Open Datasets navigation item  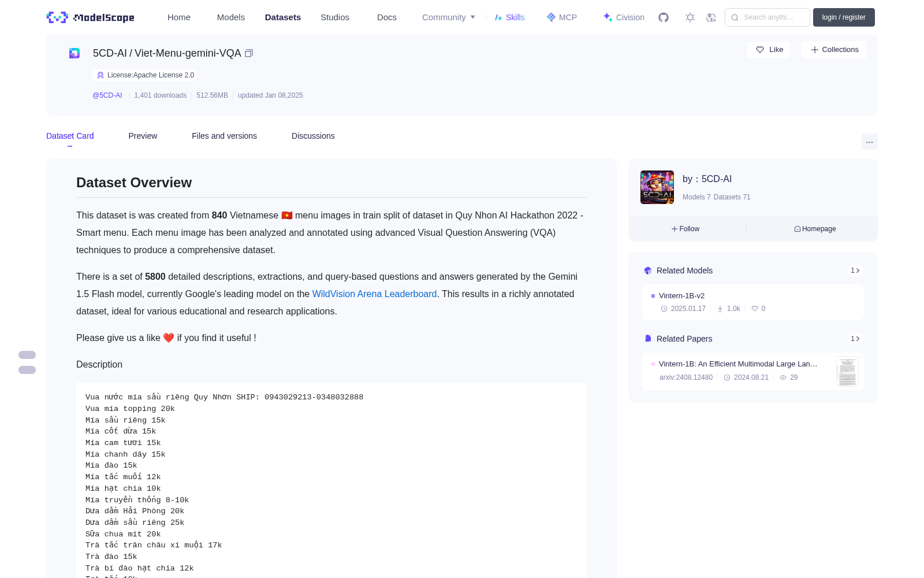pyautogui.click(x=283, y=17)
